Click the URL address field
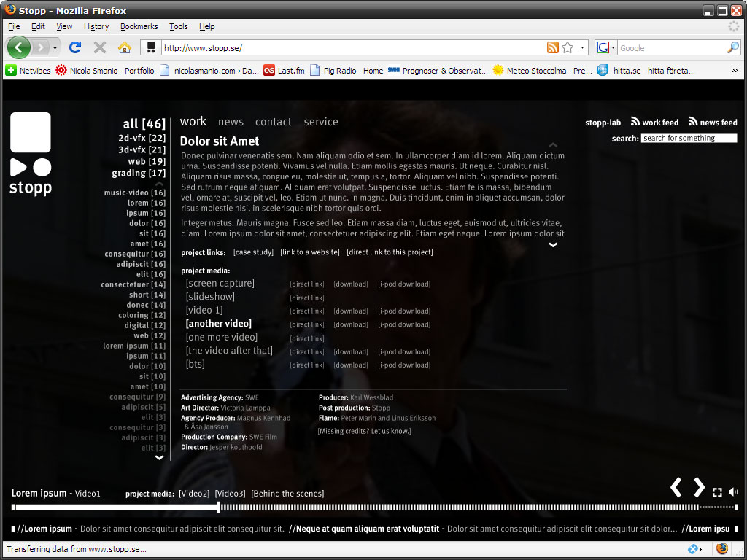This screenshot has width=747, height=560. (x=352, y=48)
